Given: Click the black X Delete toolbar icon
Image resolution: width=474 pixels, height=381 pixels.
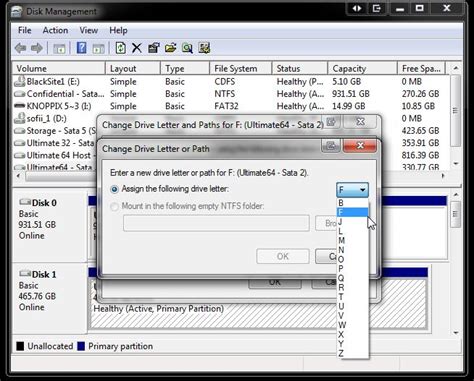Looking at the screenshot, I should [x=136, y=48].
